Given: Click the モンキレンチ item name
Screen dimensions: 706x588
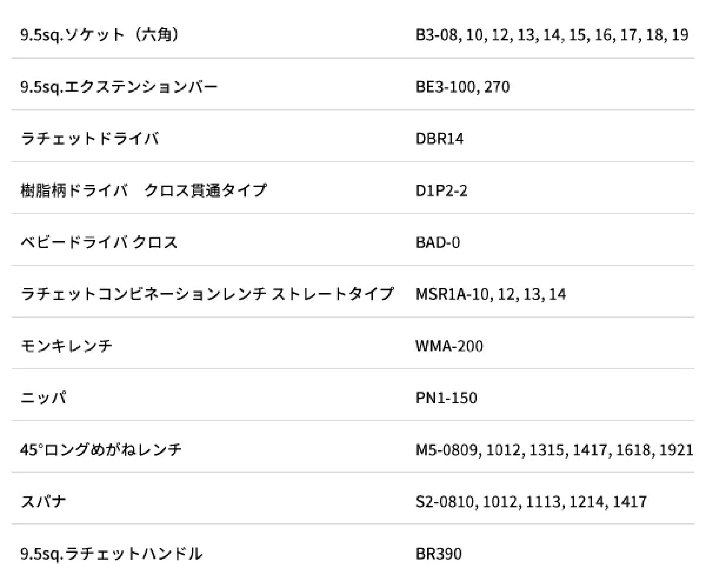Looking at the screenshot, I should click(66, 346).
